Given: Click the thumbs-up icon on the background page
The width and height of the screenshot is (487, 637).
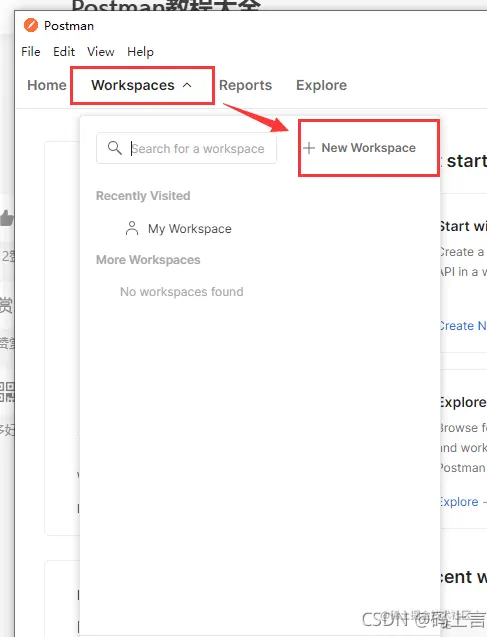Looking at the screenshot, I should click(7, 218).
